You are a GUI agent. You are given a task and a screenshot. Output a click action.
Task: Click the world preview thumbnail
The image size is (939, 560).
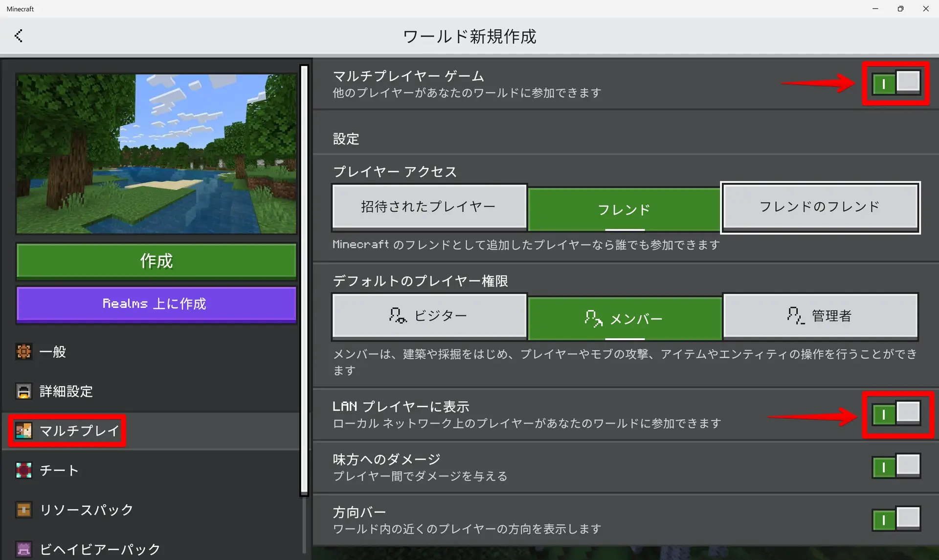coord(156,153)
